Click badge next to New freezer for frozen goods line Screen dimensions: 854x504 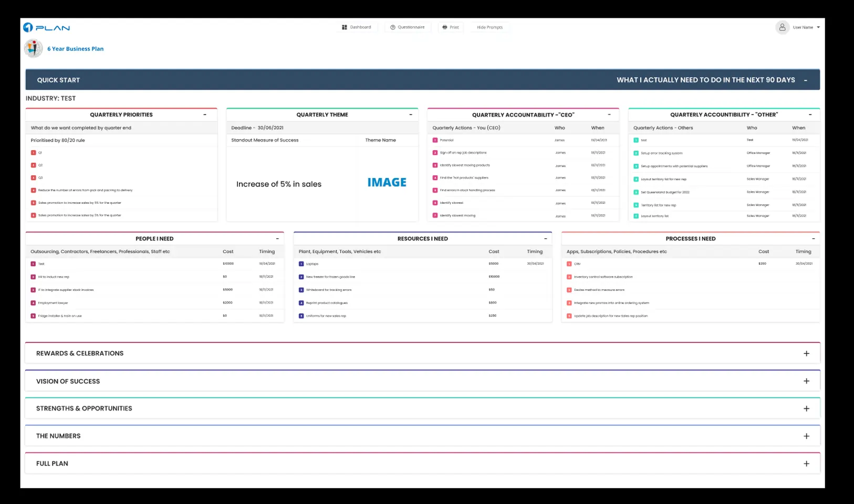(x=301, y=277)
